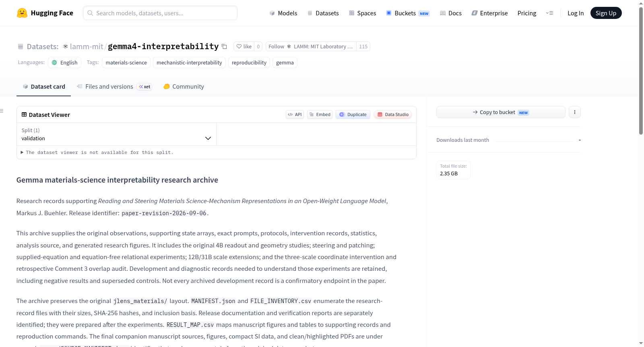This screenshot has height=347, width=644.
Task: Switch to the Community tab
Action: [x=184, y=86]
